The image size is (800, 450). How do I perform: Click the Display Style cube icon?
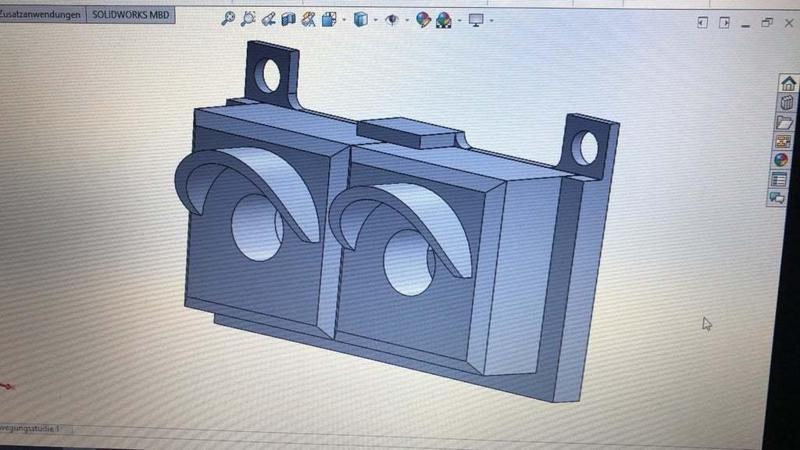click(x=361, y=19)
